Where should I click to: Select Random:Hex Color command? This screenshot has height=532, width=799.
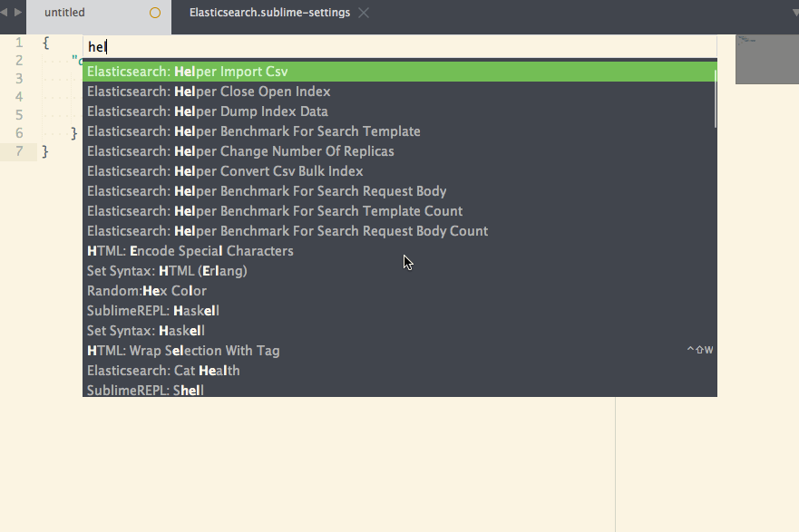pyautogui.click(x=400, y=291)
